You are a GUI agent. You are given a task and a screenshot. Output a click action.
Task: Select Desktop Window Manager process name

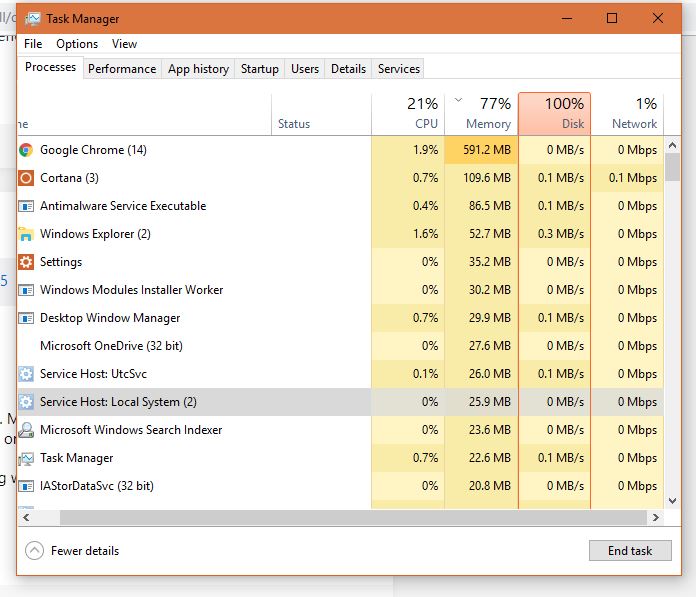(110, 318)
